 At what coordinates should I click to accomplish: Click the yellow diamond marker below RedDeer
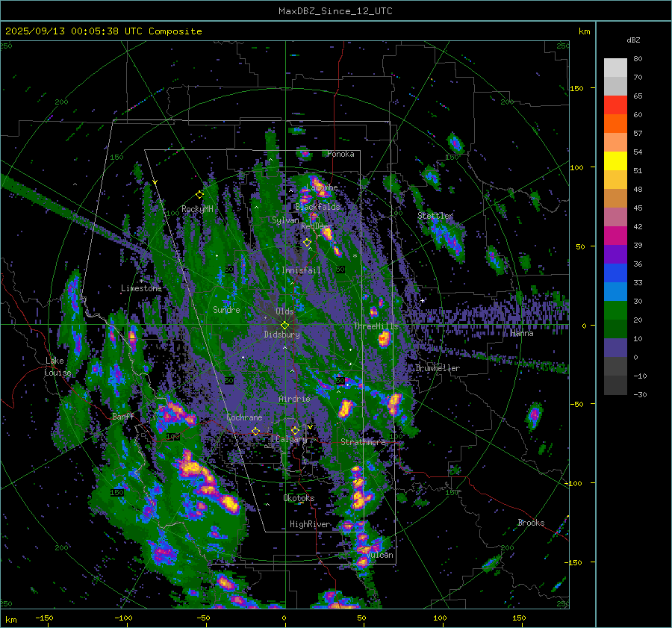tap(308, 243)
